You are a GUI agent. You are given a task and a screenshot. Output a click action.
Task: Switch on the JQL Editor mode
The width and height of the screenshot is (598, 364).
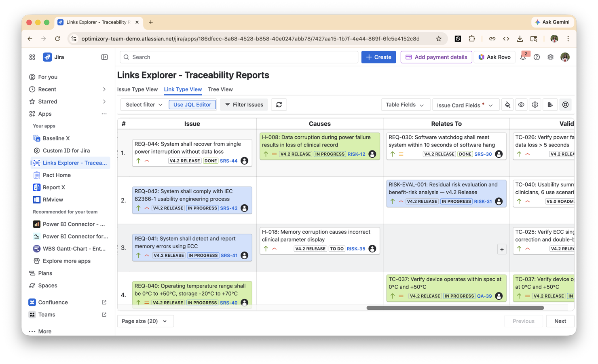(x=192, y=104)
